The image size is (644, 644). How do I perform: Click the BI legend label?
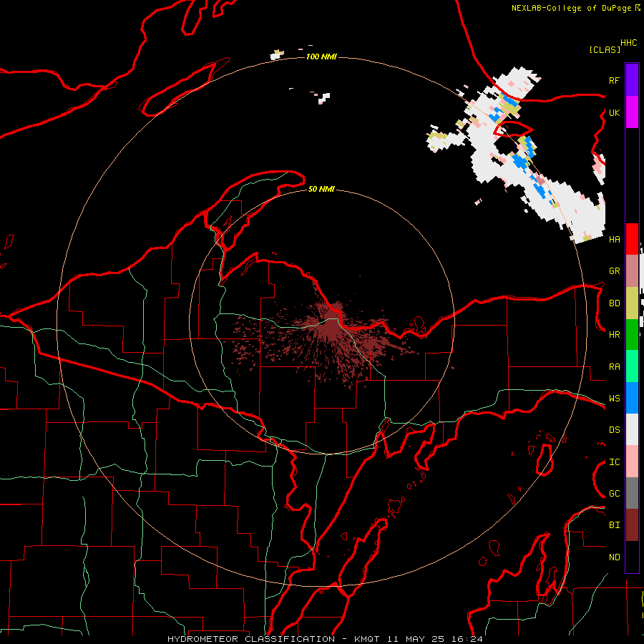point(614,525)
